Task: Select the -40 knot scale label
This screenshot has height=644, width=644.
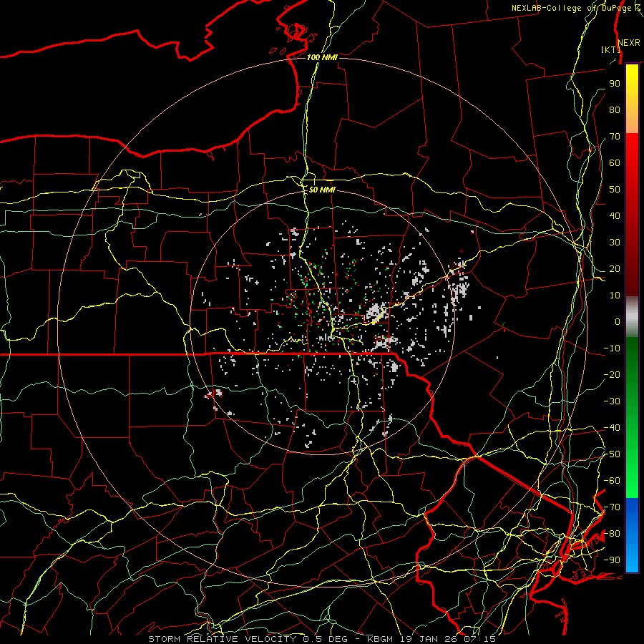Action: click(x=612, y=428)
